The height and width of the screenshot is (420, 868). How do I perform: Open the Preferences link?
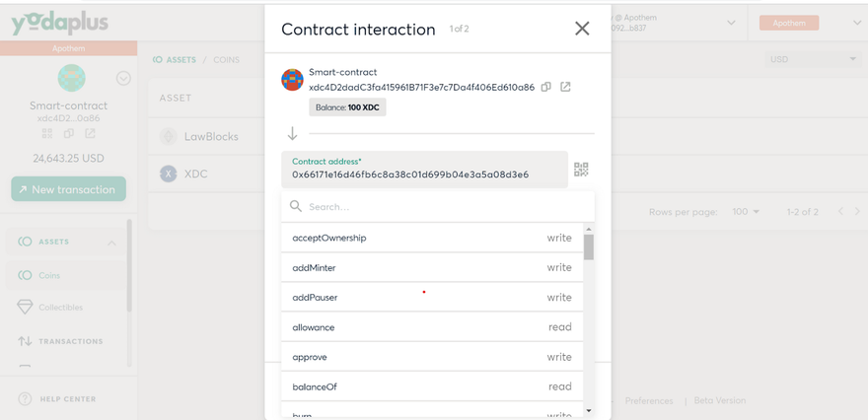pyautogui.click(x=649, y=400)
